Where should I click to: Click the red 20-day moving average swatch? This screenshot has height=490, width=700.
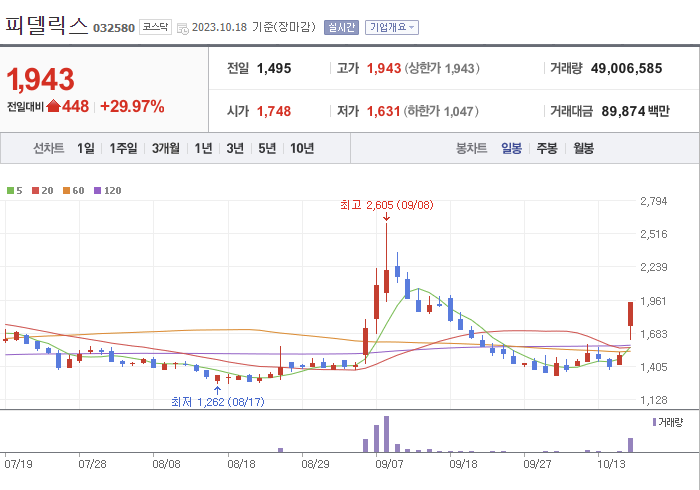(x=36, y=191)
